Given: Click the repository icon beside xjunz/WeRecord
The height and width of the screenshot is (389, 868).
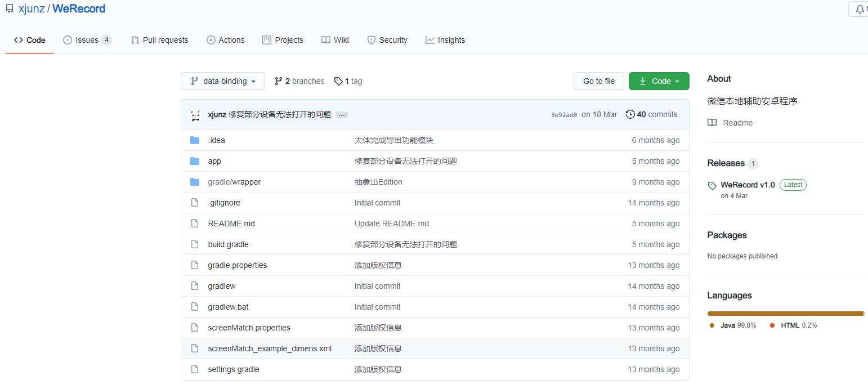Looking at the screenshot, I should 8,8.
